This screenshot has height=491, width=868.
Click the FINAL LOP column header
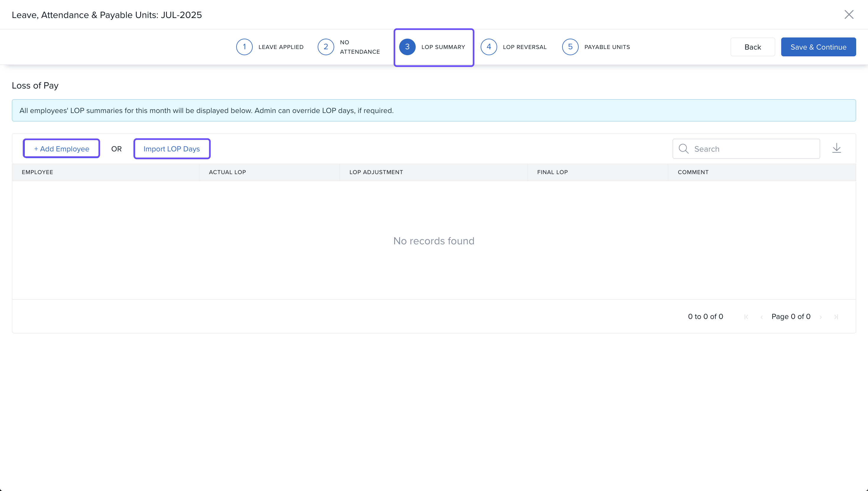(552, 172)
